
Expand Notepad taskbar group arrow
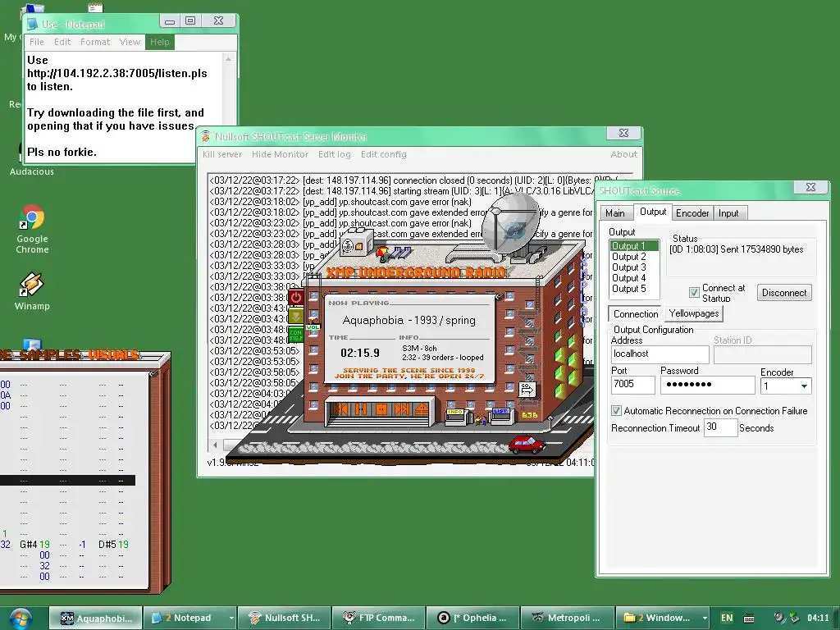(x=231, y=618)
